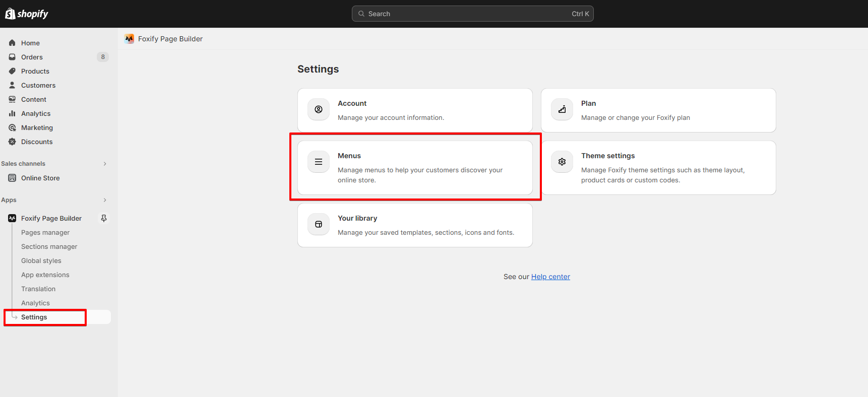
Task: Go to Orders in the sidebar
Action: coord(32,57)
